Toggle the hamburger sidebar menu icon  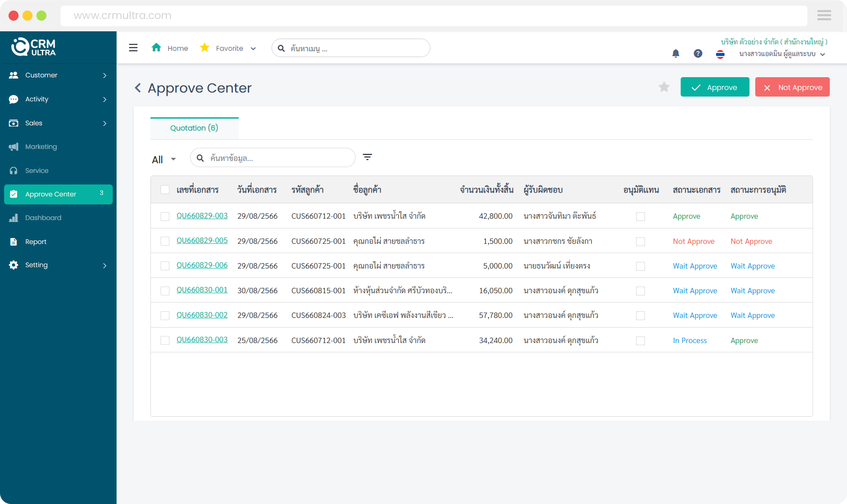133,48
